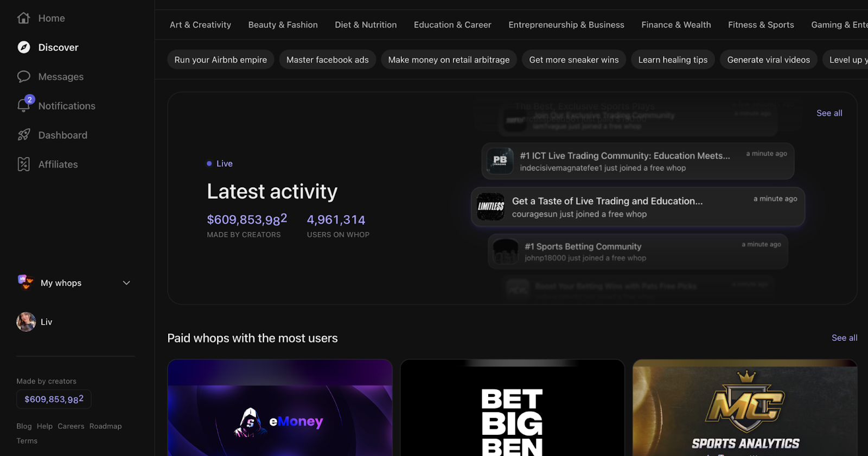Open the Messages chat bubble icon
Image resolution: width=868 pixels, height=456 pixels.
(x=23, y=77)
